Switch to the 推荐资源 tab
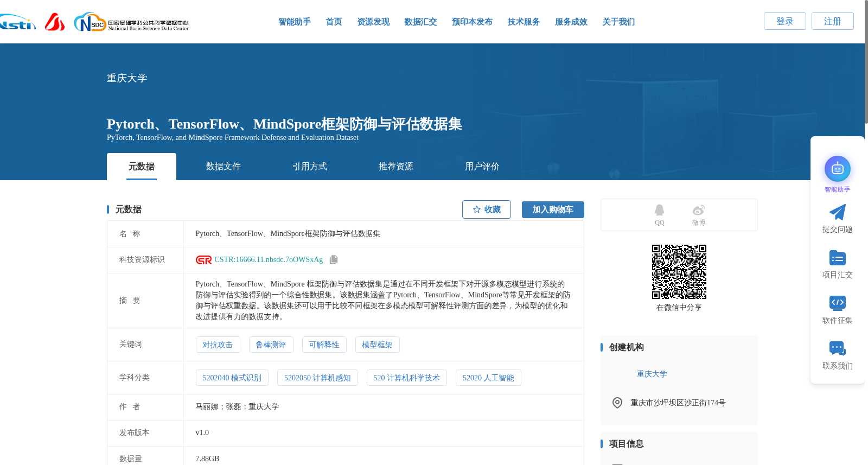This screenshot has width=868, height=465. (x=396, y=167)
